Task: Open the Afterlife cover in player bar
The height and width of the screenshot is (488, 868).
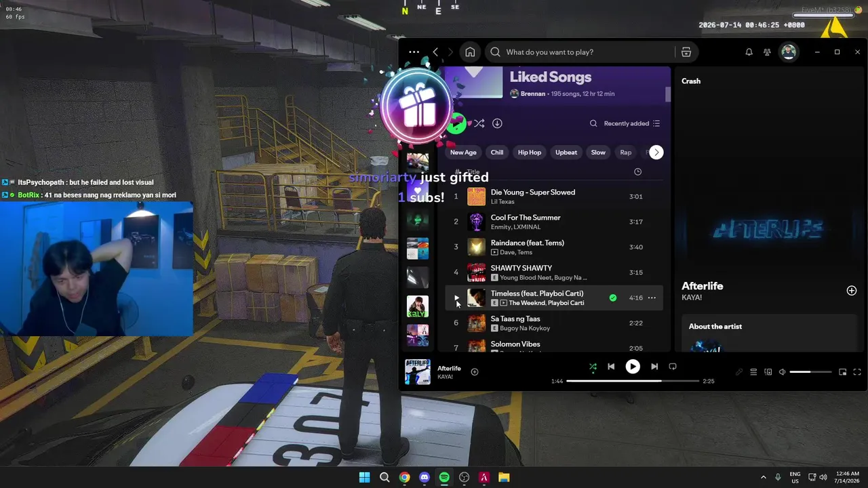Action: (x=418, y=371)
